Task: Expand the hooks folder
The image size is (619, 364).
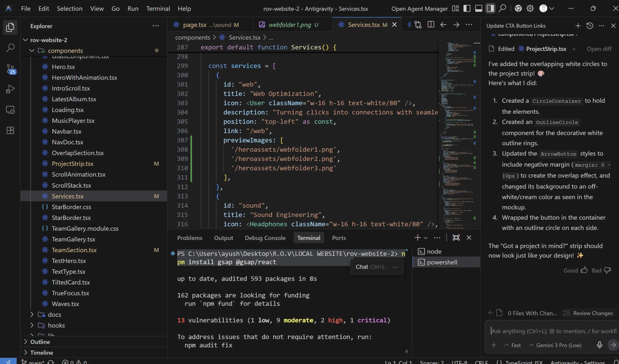Action: [32, 325]
